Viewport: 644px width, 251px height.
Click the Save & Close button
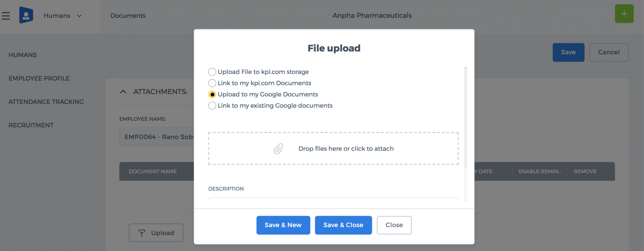coord(343,225)
